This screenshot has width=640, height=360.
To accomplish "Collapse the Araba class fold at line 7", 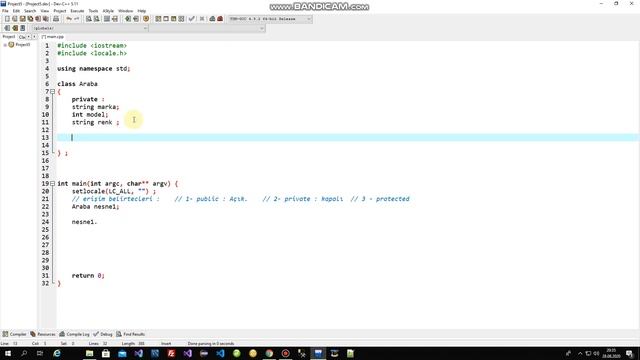I will [x=53, y=91].
